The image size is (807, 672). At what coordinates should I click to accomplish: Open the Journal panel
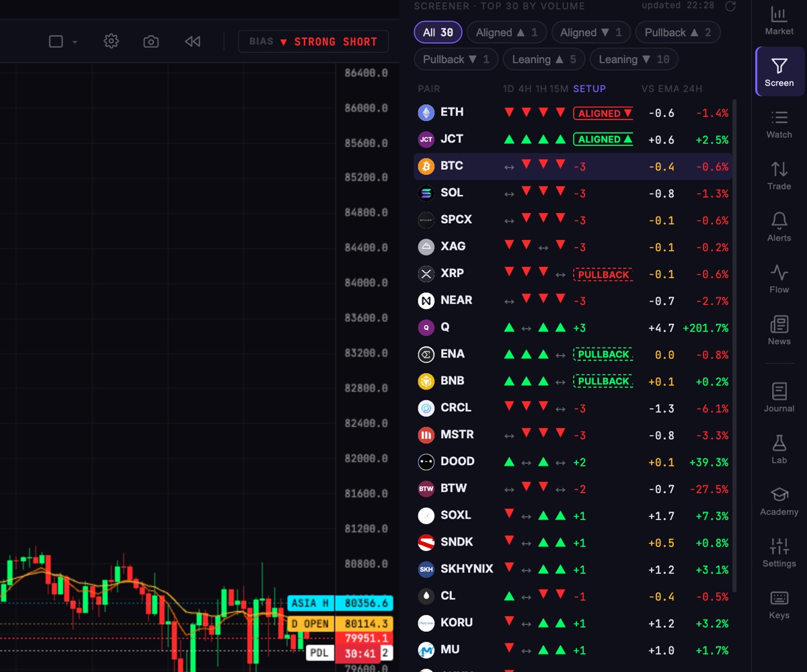(x=779, y=398)
